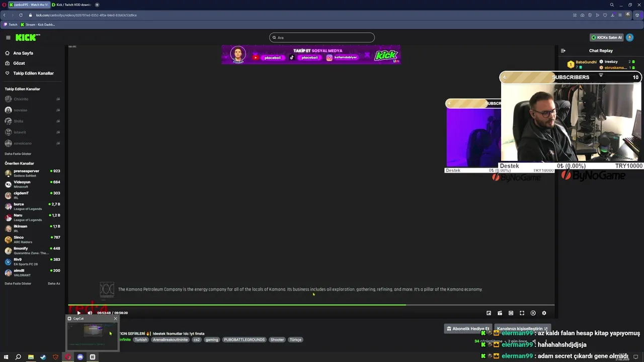Screen dimensions: 644x362
Task: Open the Twitch bookmark
Action: [11, 24]
